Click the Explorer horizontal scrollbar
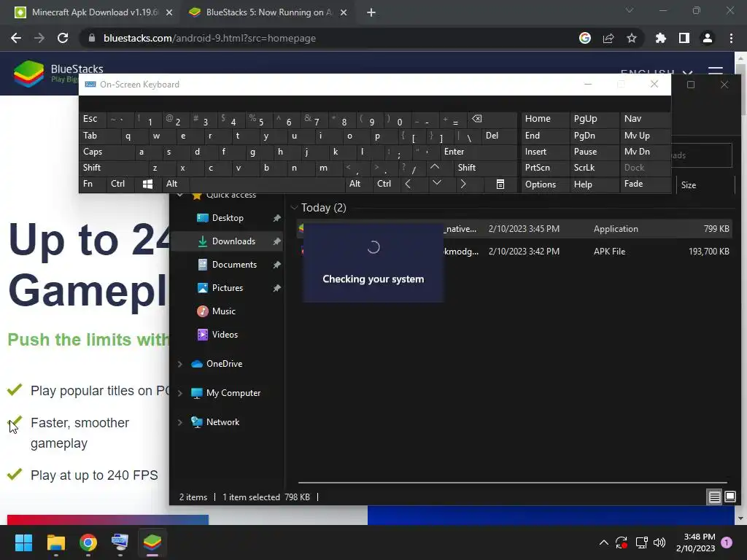This screenshot has height=560, width=747. pos(513,483)
